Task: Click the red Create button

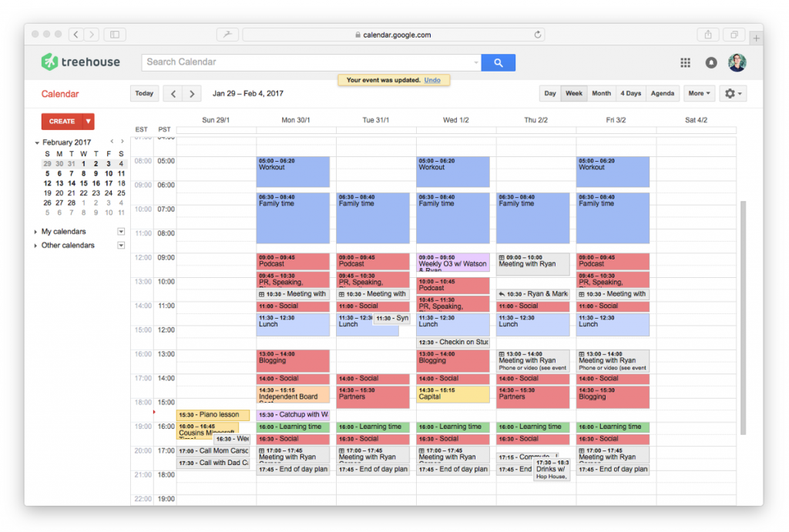Action: [62, 122]
